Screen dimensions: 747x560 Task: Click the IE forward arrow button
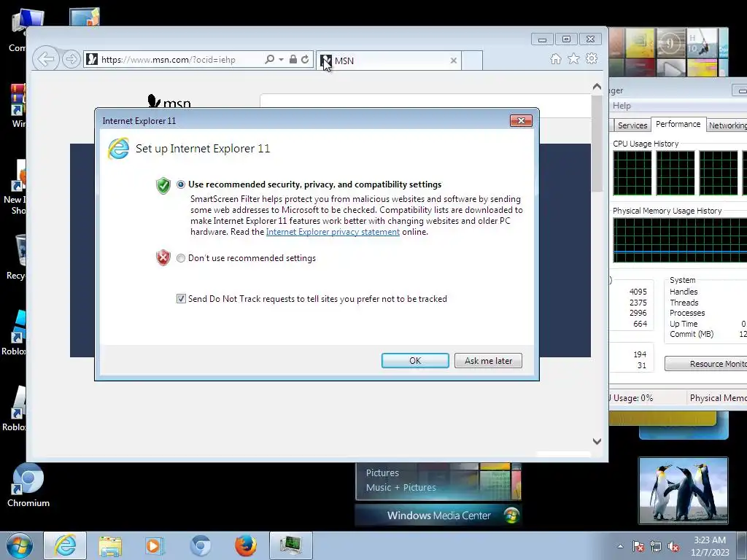click(71, 60)
